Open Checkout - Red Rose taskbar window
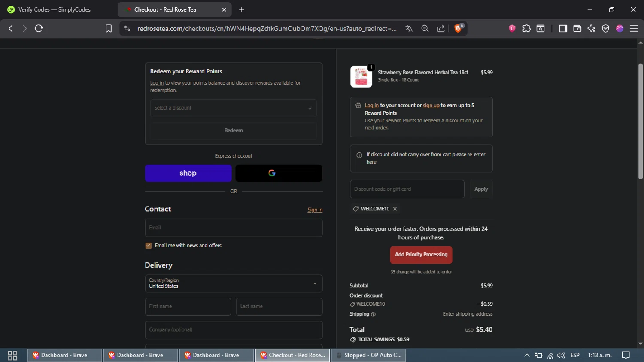This screenshot has height=362, width=644. 293,355
